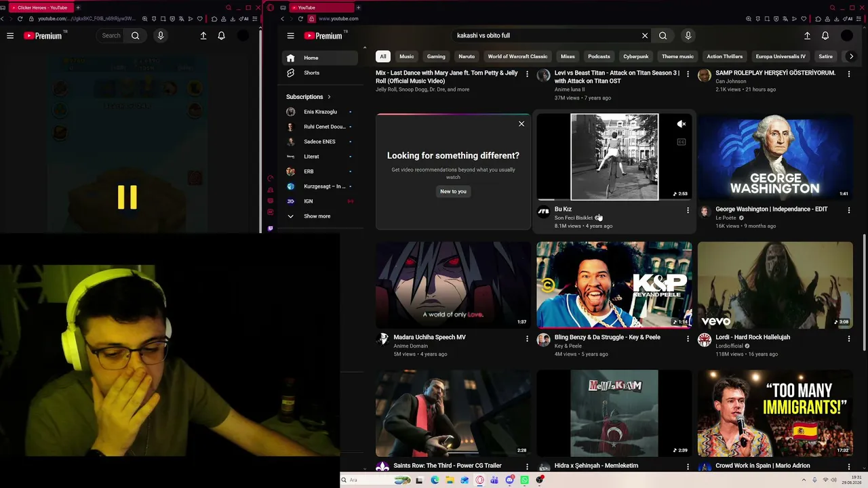Dismiss the 'Looking for something different?' card

click(x=521, y=124)
